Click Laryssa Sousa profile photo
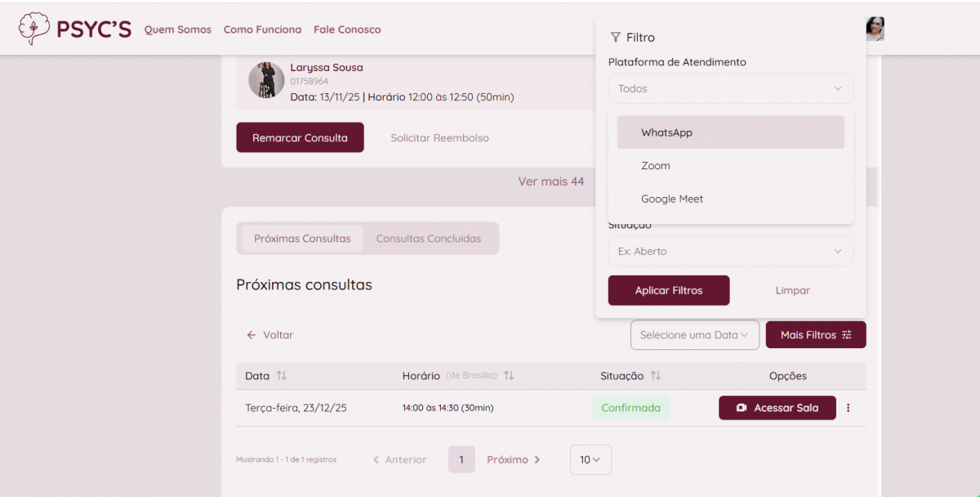This screenshot has height=497, width=980. tap(266, 80)
